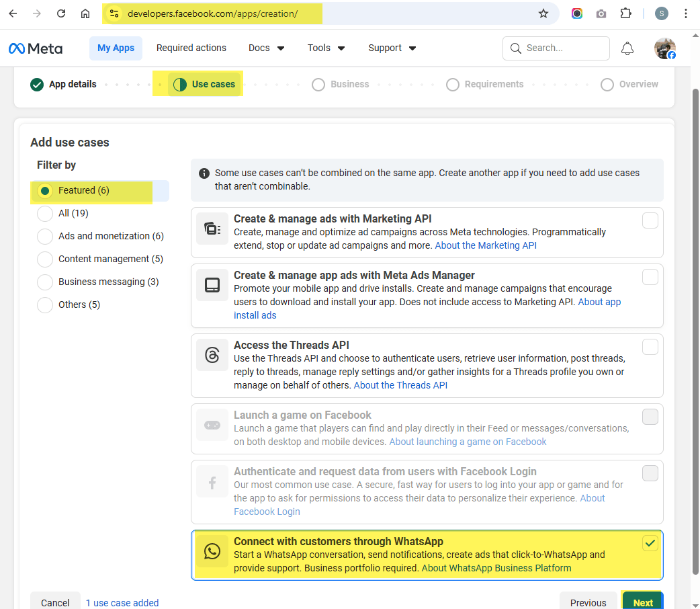Image resolution: width=700 pixels, height=609 pixels.
Task: Click the WhatsApp use case icon
Action: [212, 552]
